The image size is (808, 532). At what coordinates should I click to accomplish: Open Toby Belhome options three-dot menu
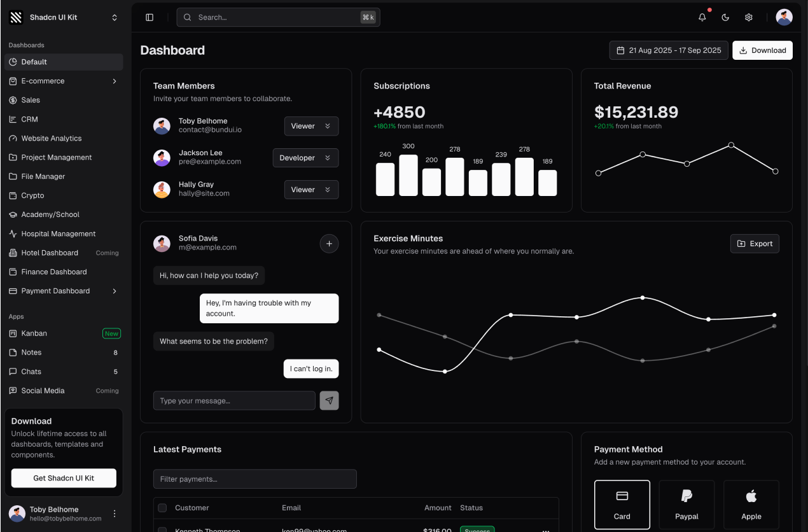pyautogui.click(x=115, y=514)
